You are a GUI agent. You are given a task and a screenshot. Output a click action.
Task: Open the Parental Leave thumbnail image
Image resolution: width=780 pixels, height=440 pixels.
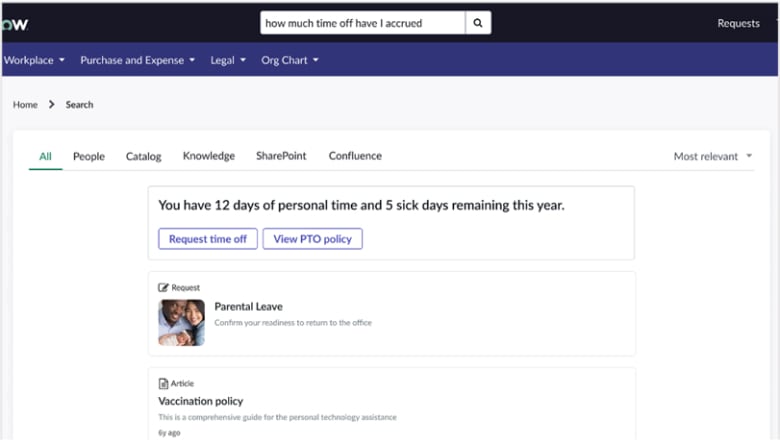point(182,322)
